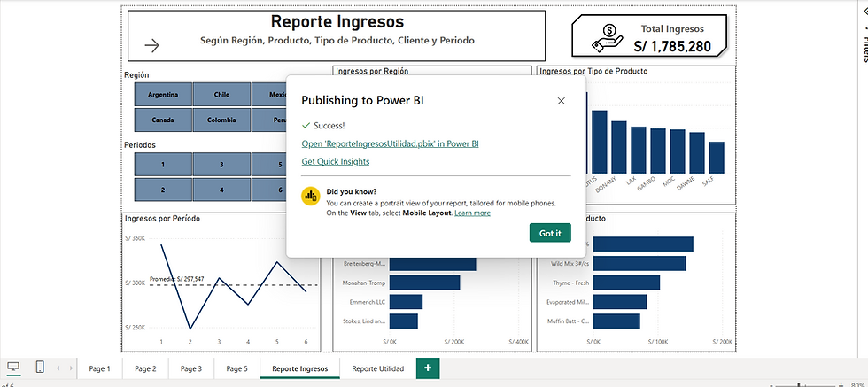Click the Learn more link
Image resolution: width=868 pixels, height=387 pixels.
[472, 213]
